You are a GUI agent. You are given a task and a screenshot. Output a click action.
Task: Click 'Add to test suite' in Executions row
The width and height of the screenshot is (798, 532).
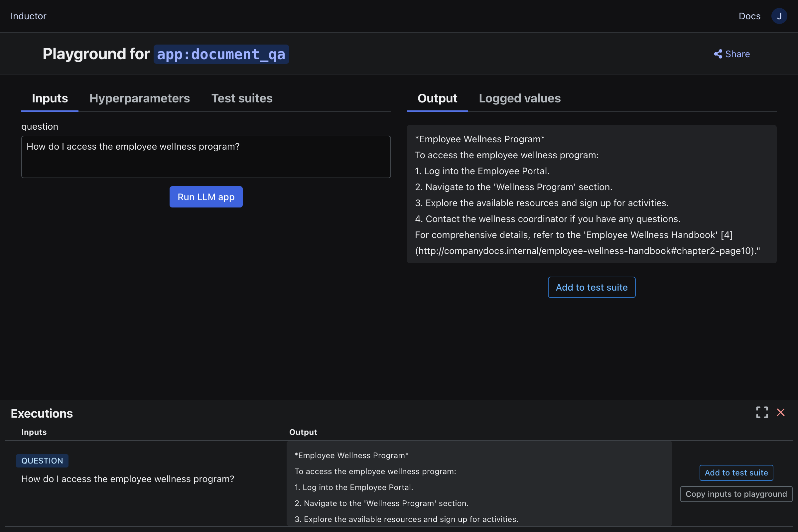coord(736,472)
